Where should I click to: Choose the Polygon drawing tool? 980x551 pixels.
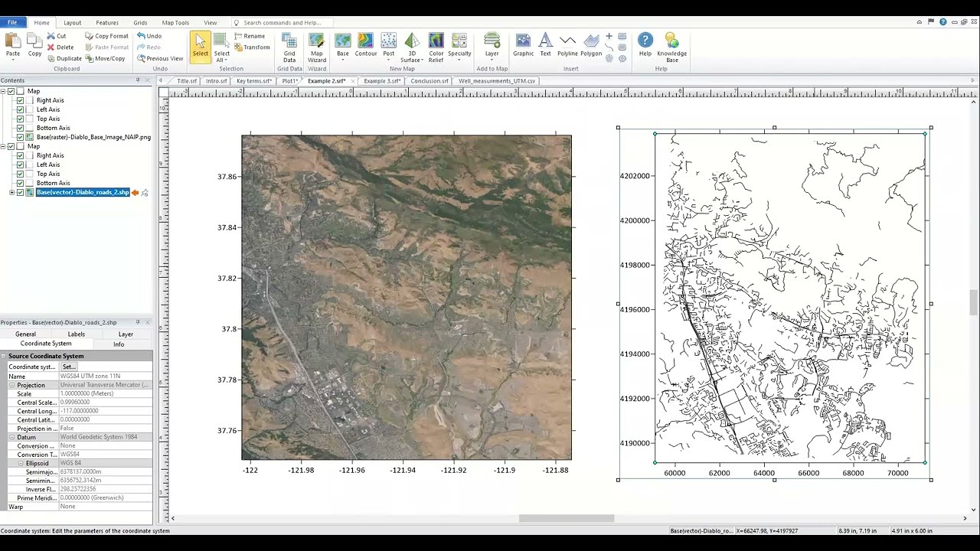point(591,45)
